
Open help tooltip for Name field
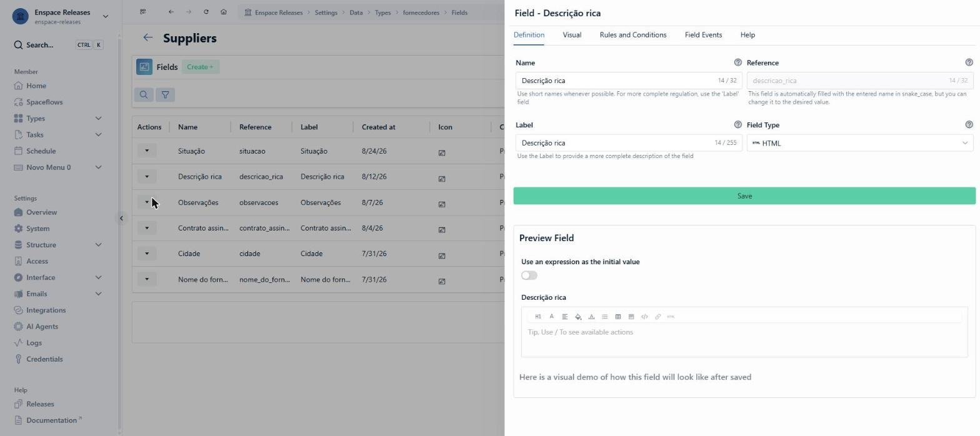click(x=737, y=62)
